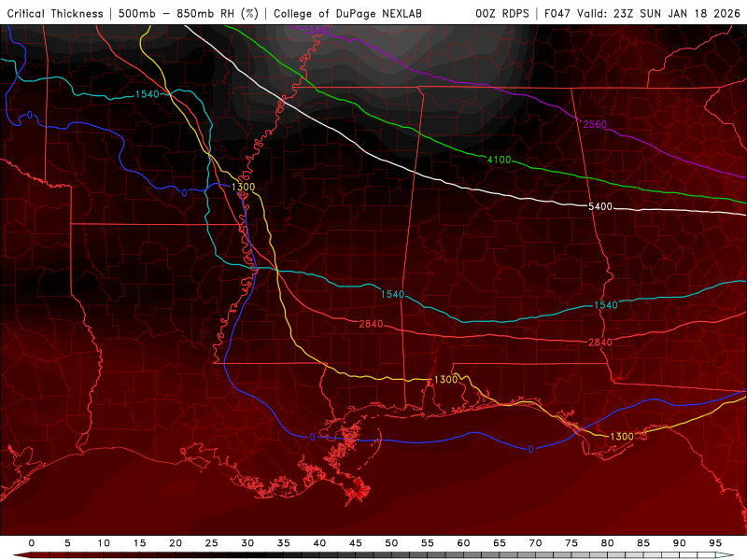Click the colorbar tick label 35
This screenshot has height=560, width=747.
[x=284, y=543]
